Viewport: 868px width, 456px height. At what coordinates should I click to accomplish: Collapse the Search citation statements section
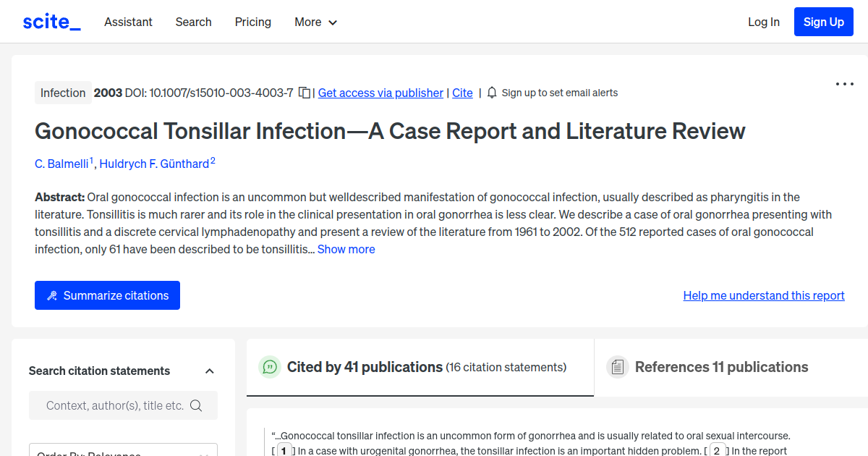pos(209,371)
